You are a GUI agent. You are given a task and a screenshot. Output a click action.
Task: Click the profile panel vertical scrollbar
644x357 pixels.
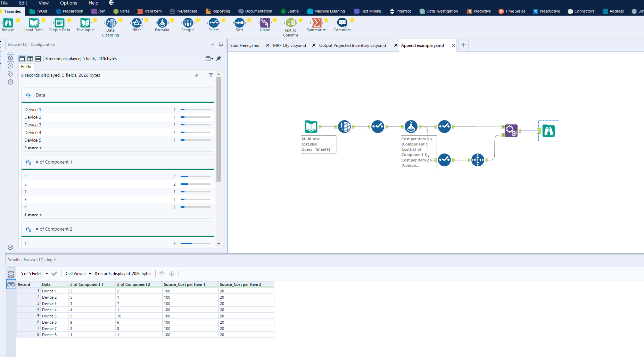click(x=218, y=129)
